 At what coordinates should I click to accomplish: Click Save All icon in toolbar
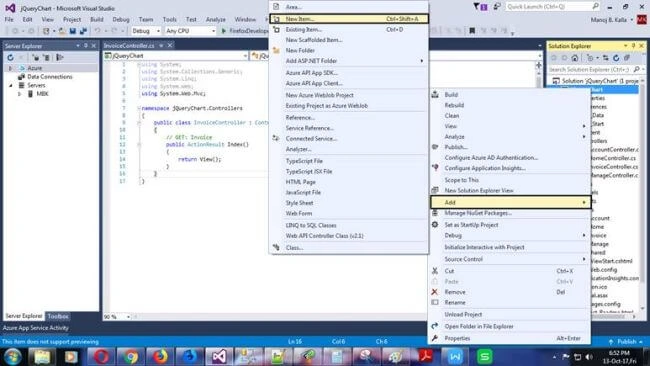tap(83, 31)
